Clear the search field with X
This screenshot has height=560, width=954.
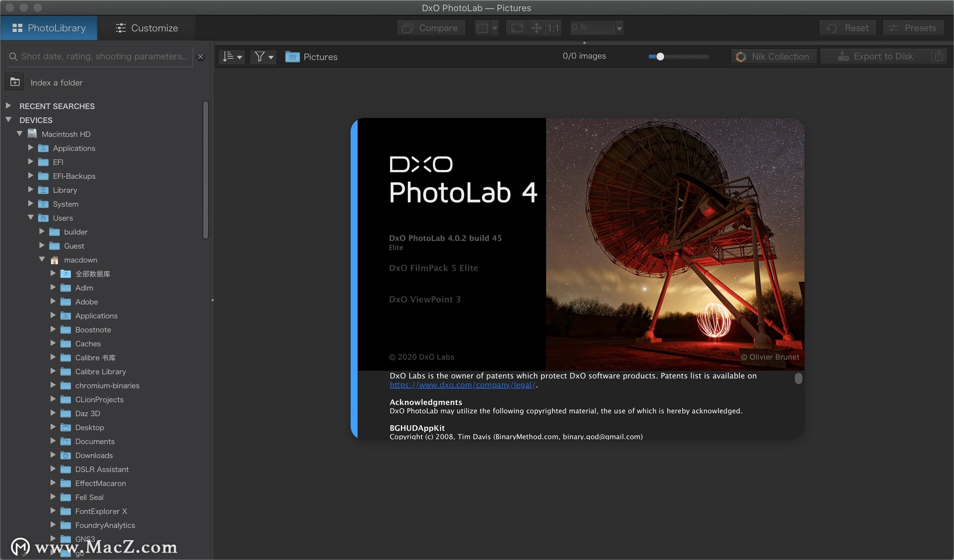point(201,57)
